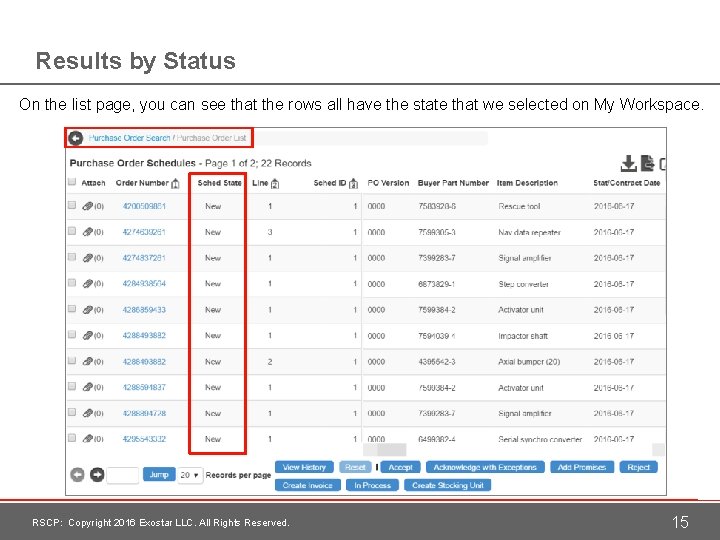Image resolution: width=720 pixels, height=540 pixels.
Task: Click the Buyer Part Number column header
Action: coord(453,183)
